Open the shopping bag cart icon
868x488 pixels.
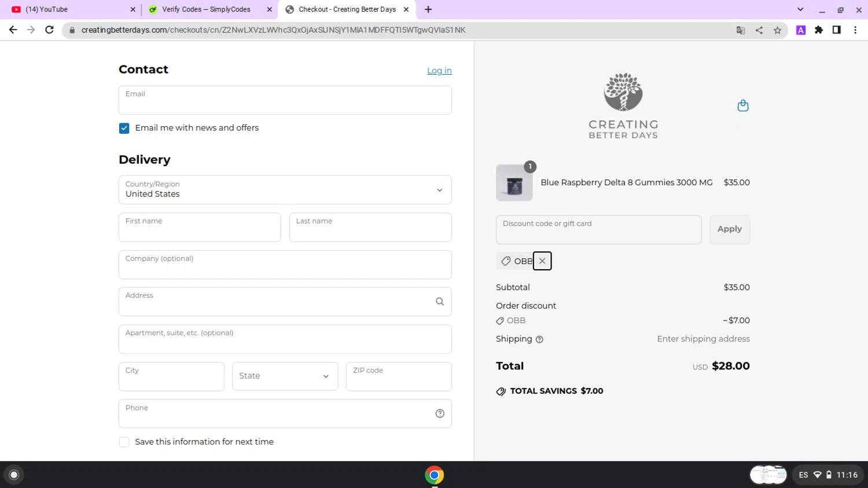coord(743,105)
